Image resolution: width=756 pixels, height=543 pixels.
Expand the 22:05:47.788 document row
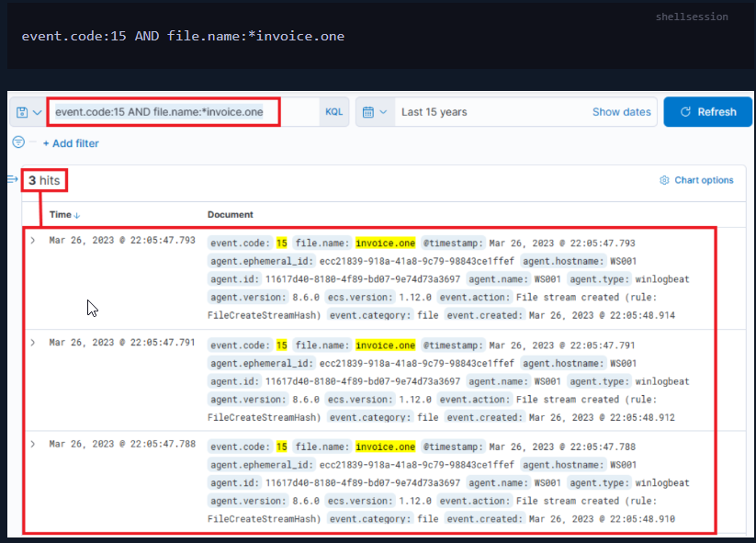[33, 444]
